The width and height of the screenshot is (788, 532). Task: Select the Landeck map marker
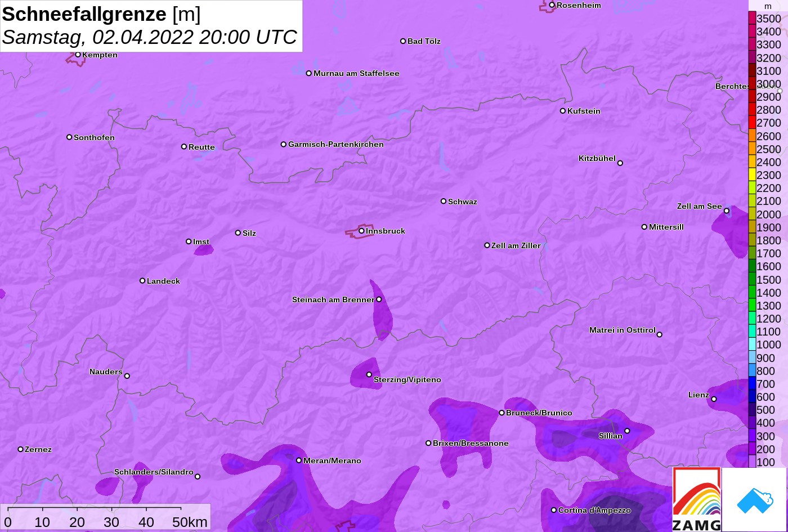(142, 281)
